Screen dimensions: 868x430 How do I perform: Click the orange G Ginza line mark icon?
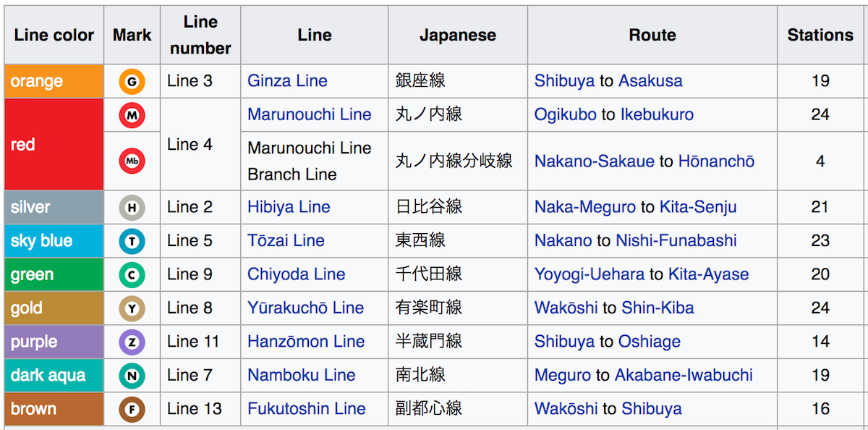(132, 81)
